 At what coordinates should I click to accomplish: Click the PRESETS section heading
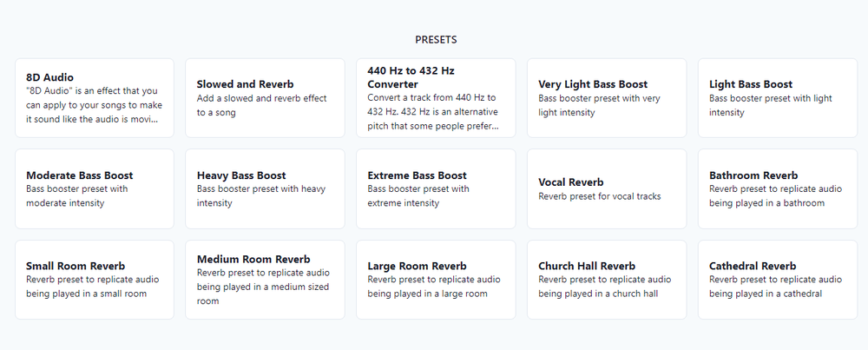pos(436,40)
